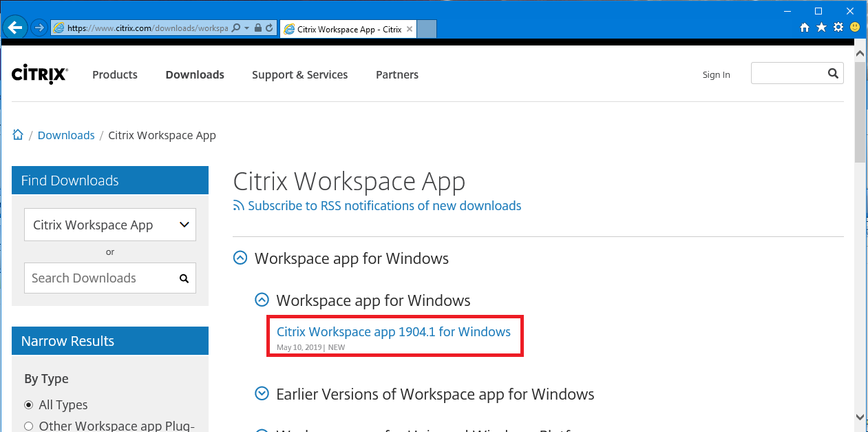The height and width of the screenshot is (432, 868).
Task: Click the padlock security icon in address bar
Action: (257, 28)
